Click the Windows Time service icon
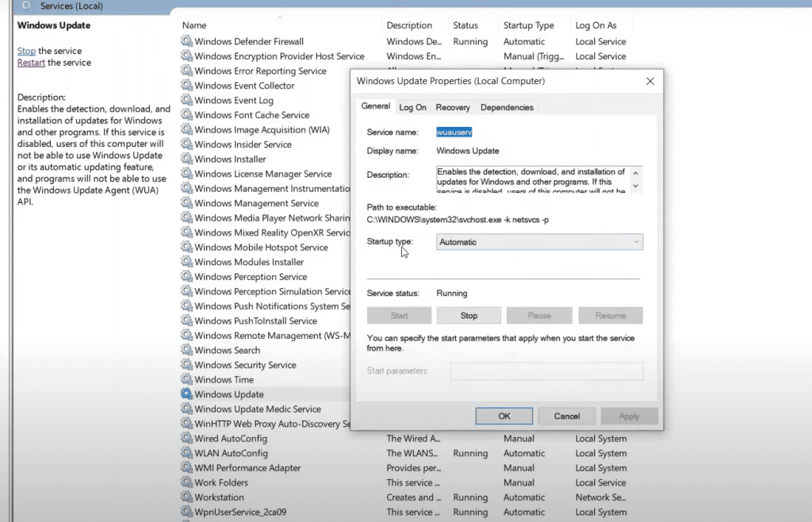 [x=186, y=379]
